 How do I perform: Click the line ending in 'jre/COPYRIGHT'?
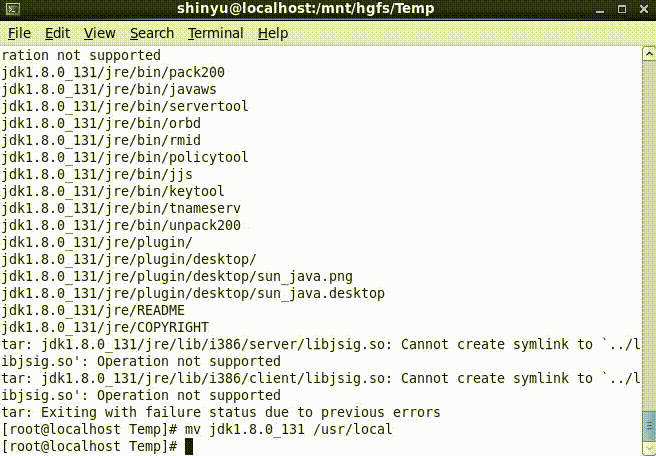point(105,327)
